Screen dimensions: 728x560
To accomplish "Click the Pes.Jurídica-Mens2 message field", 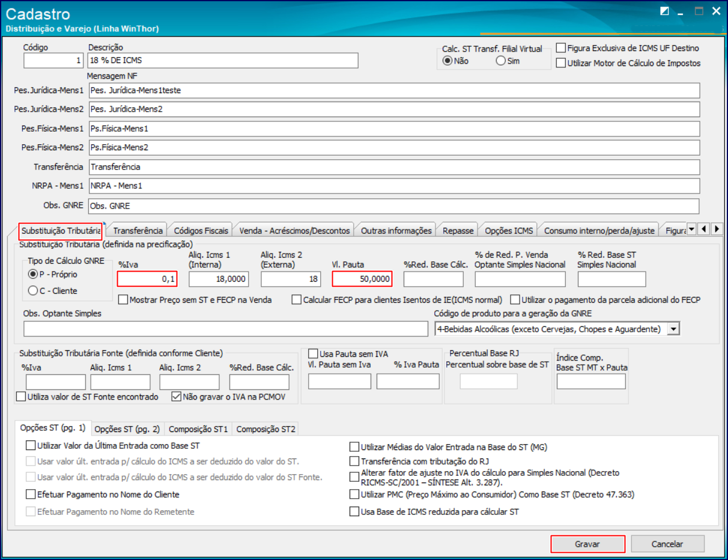I will point(393,109).
